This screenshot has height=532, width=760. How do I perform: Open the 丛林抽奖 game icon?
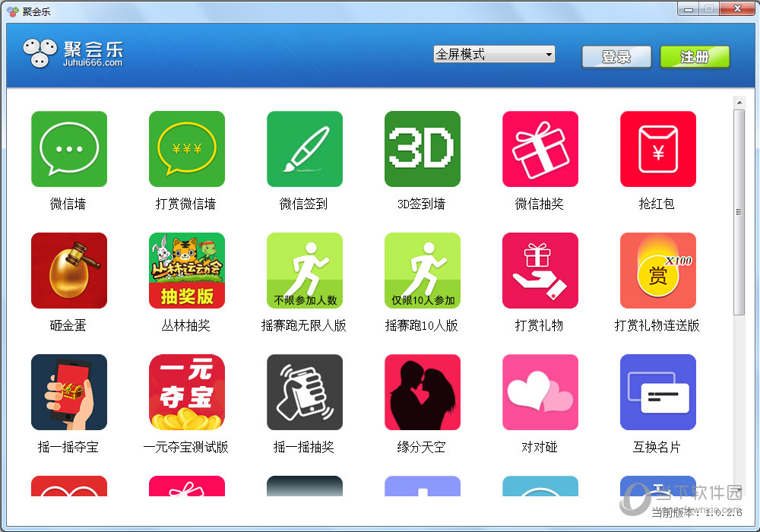187,271
